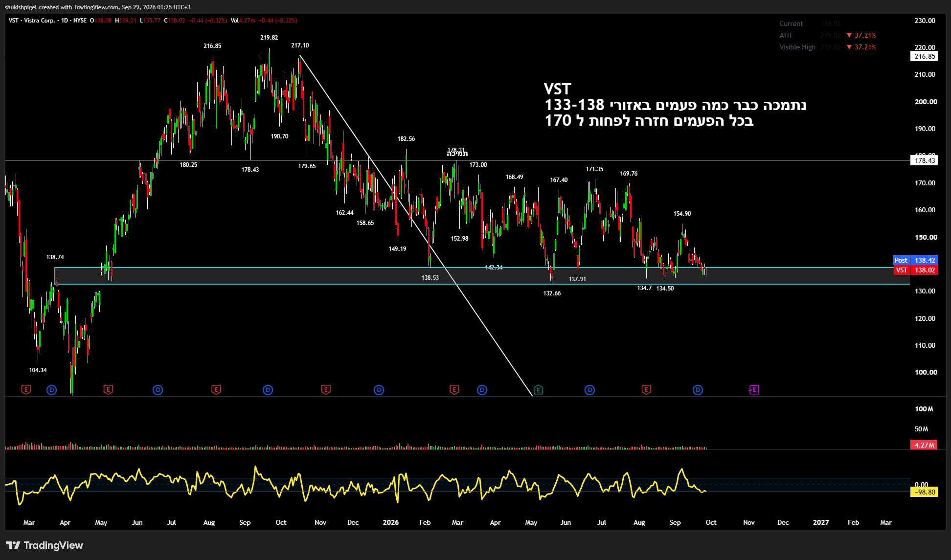
Task: Click the 2026 label on time axis
Action: [390, 522]
